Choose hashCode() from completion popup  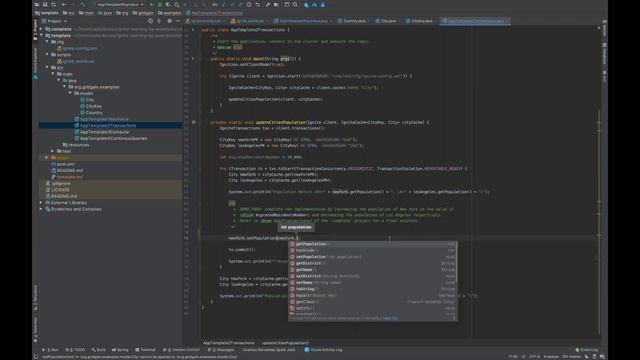[x=373, y=251]
